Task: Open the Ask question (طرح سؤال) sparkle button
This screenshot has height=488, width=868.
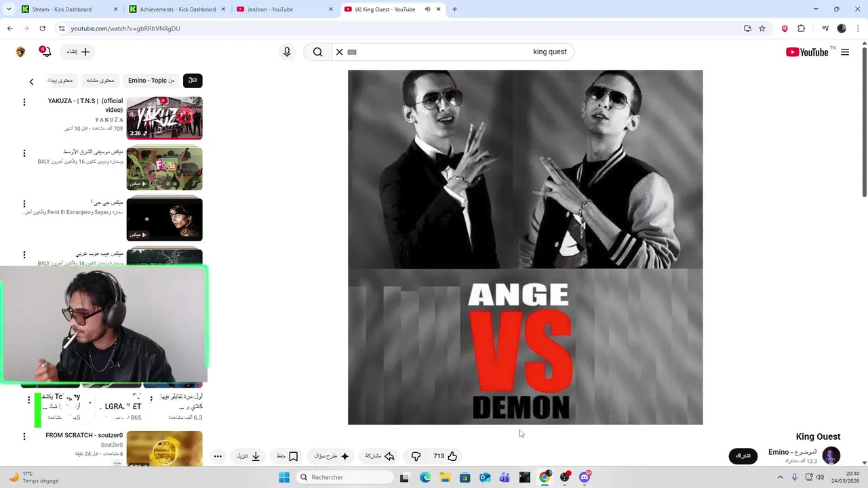Action: 332,456
